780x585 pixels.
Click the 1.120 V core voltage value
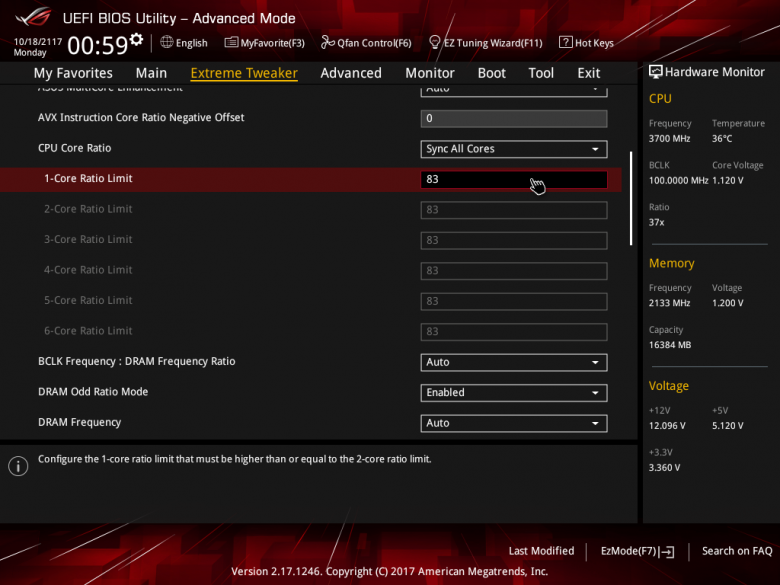(x=727, y=180)
